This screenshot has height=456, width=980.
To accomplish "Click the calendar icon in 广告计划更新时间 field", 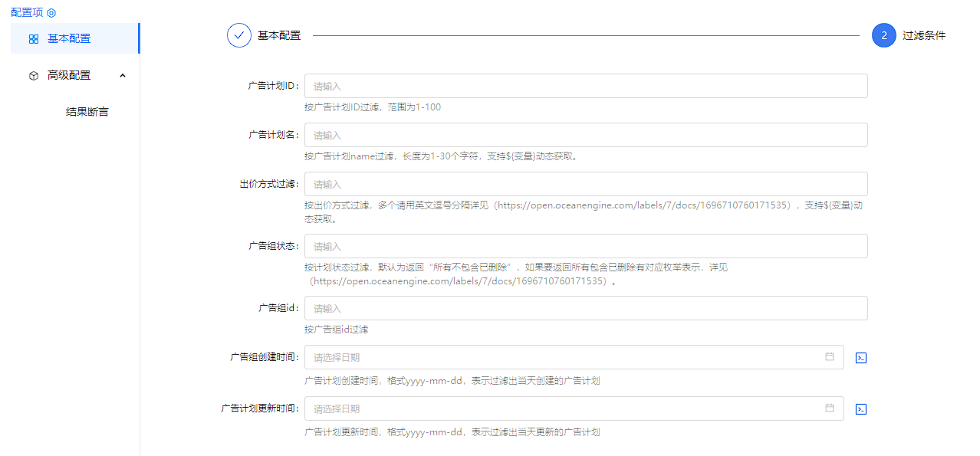I will click(x=829, y=408).
